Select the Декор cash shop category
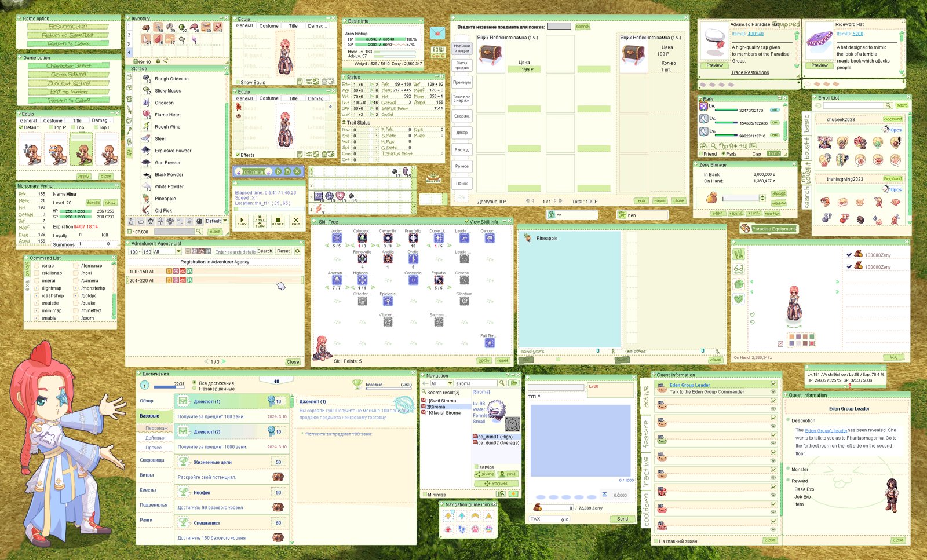The height and width of the screenshot is (560, 927). [462, 133]
